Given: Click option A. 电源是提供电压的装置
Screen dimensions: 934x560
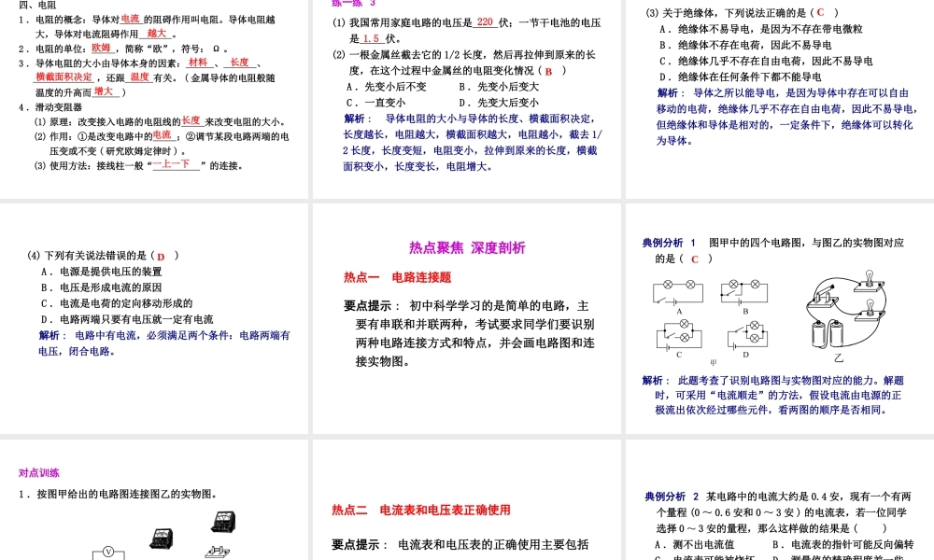Looking at the screenshot, I should tap(101, 272).
